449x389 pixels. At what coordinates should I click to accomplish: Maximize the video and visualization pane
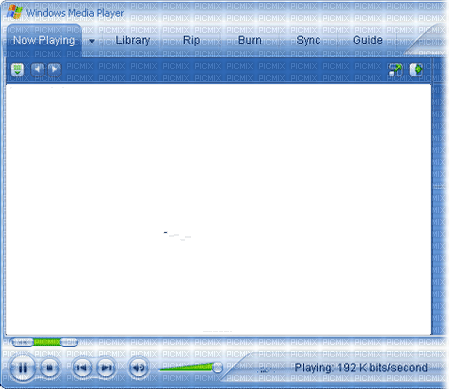(x=396, y=70)
